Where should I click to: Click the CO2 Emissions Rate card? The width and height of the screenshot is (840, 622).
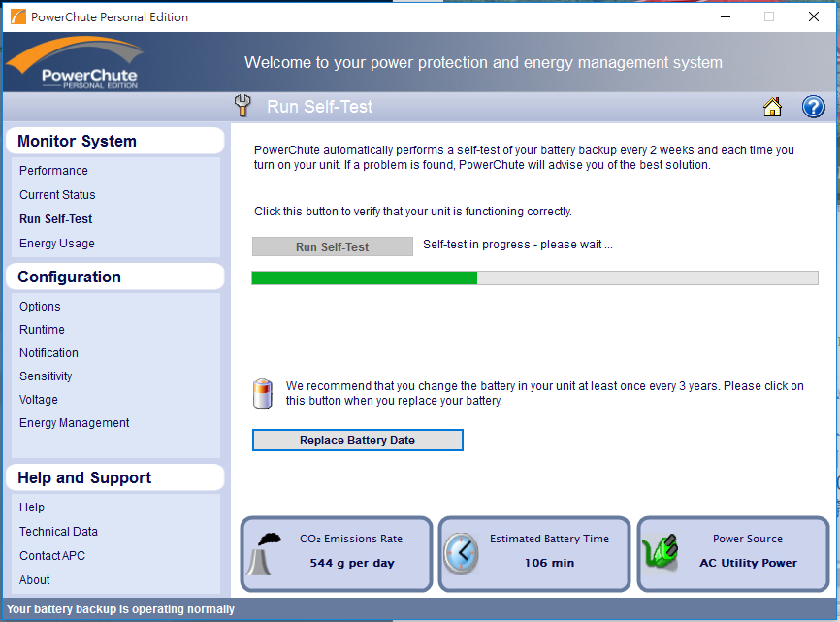point(337,554)
